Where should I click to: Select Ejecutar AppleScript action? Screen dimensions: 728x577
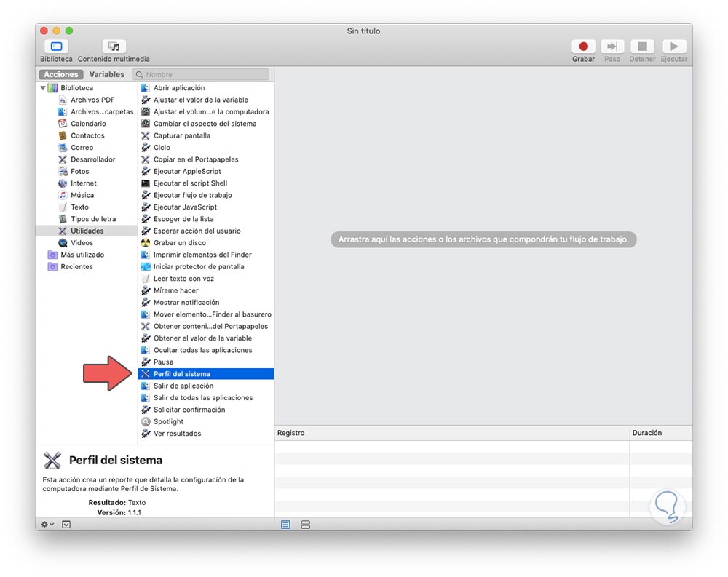tap(206, 171)
